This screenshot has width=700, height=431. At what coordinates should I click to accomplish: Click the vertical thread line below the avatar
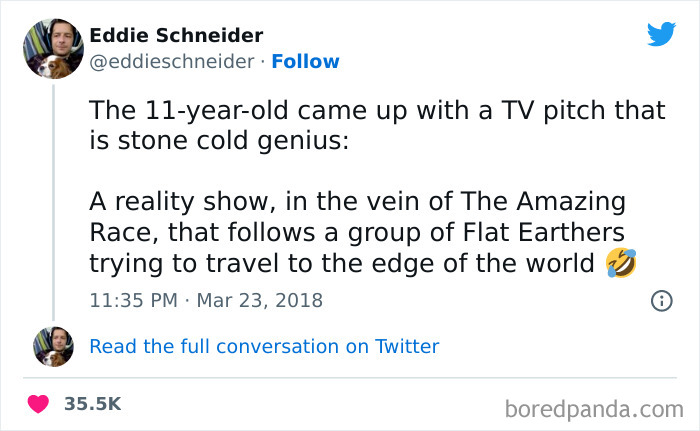(x=53, y=200)
